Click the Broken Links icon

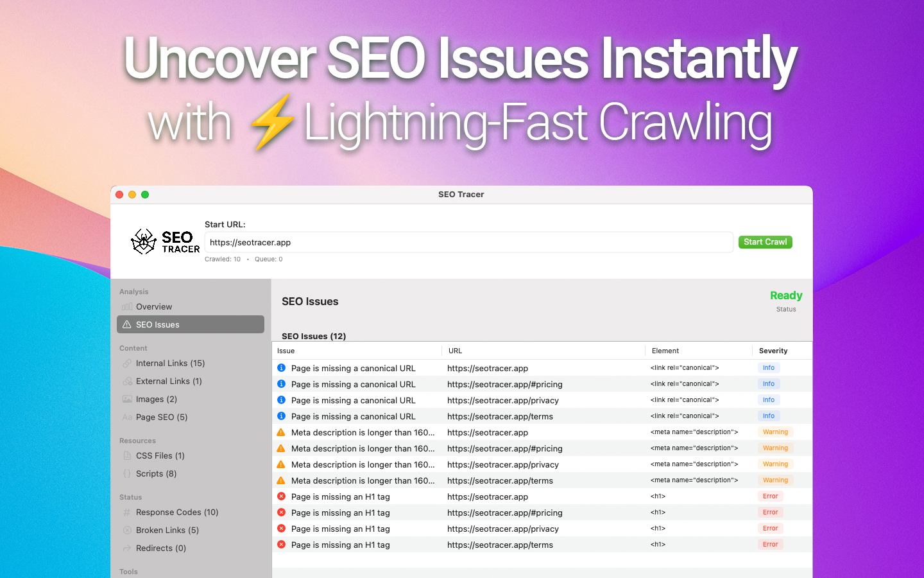127,530
